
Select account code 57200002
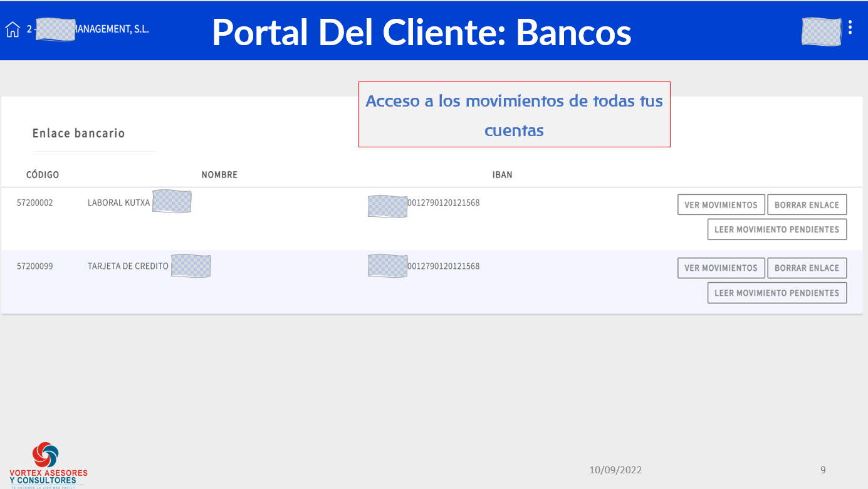coord(35,203)
